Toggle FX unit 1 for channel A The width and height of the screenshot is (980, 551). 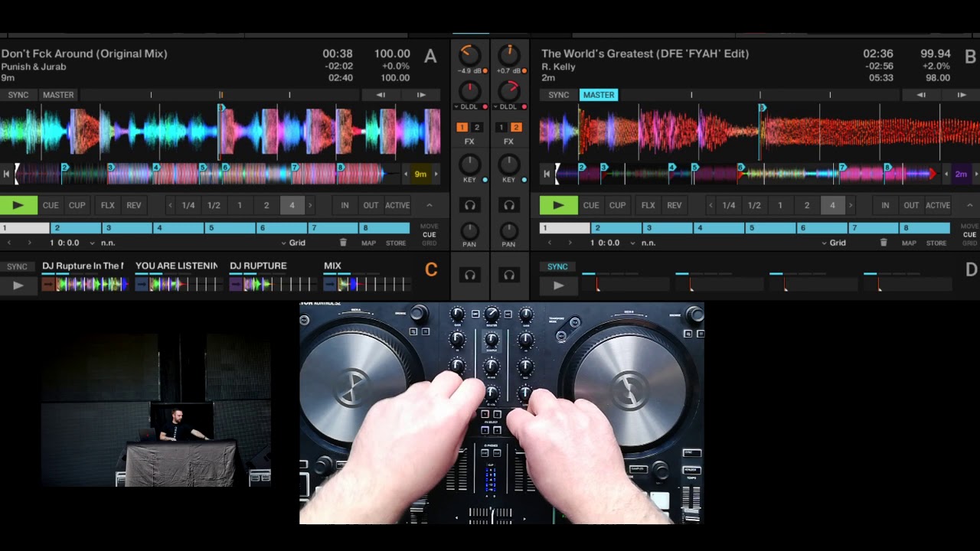pyautogui.click(x=462, y=128)
